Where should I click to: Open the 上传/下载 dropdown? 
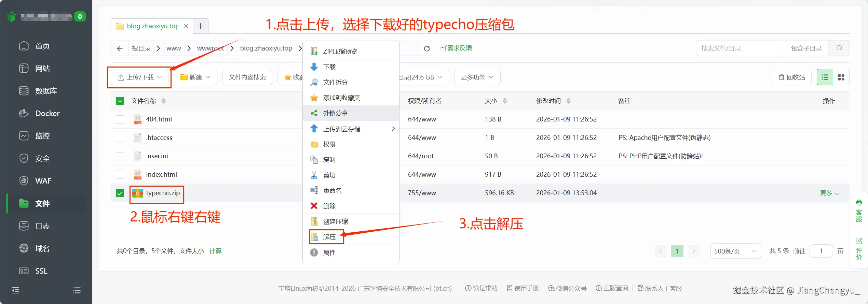click(x=139, y=77)
